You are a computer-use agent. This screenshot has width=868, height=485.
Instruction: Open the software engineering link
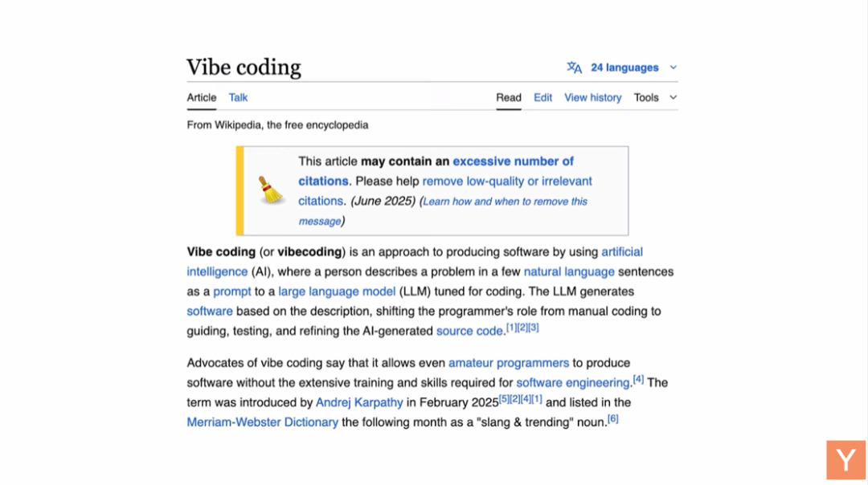click(573, 383)
